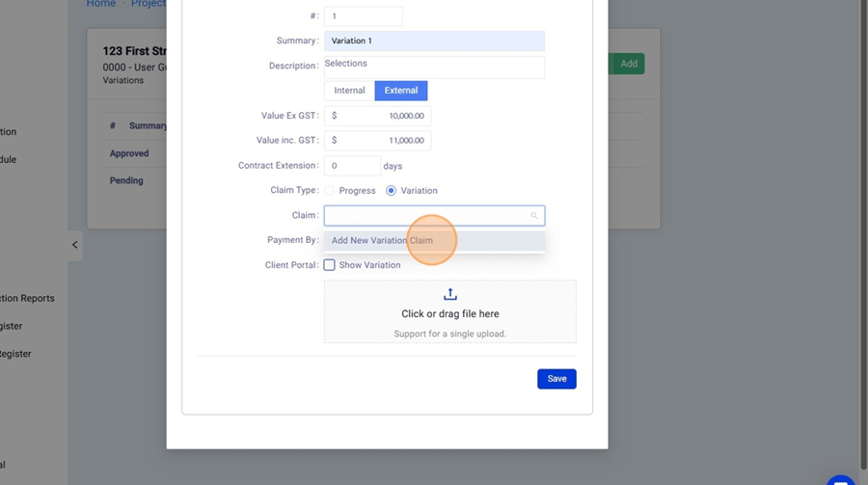Focus the Value inc. GST amount field
Viewport: 868px width, 485px height.
click(378, 141)
